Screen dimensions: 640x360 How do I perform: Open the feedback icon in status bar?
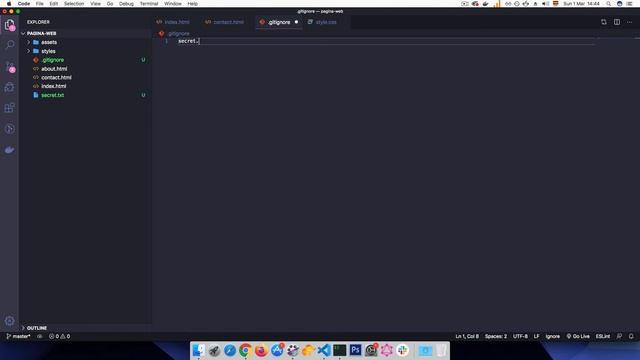(619, 336)
